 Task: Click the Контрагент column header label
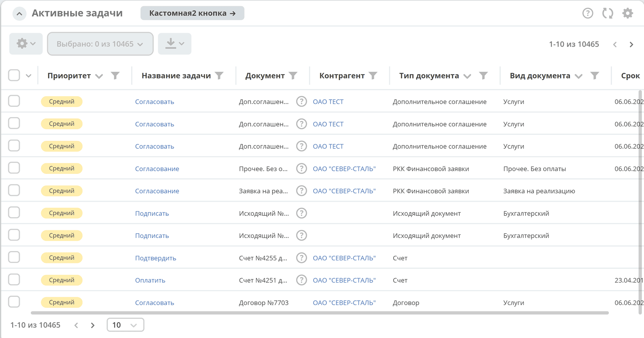(342, 75)
